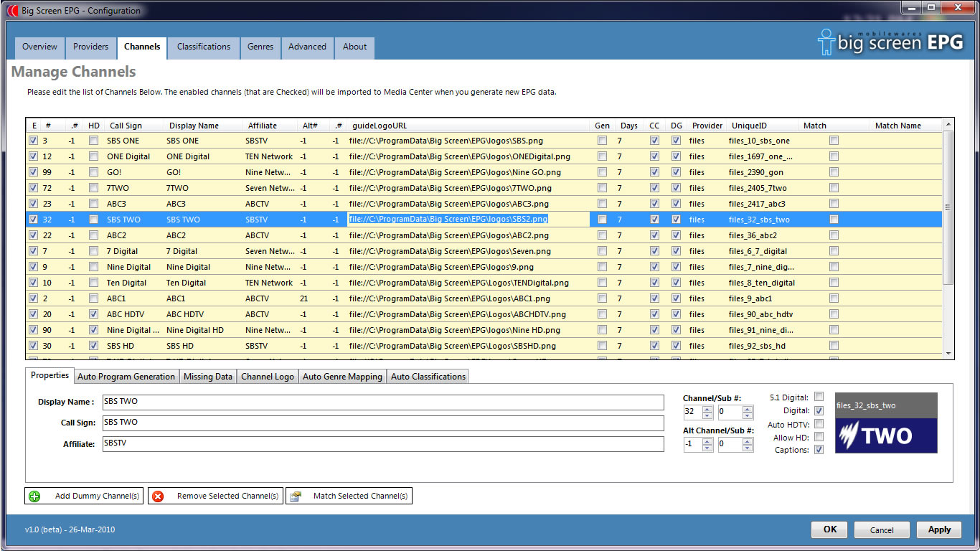
Task: Click the Cancel button
Action: [882, 529]
